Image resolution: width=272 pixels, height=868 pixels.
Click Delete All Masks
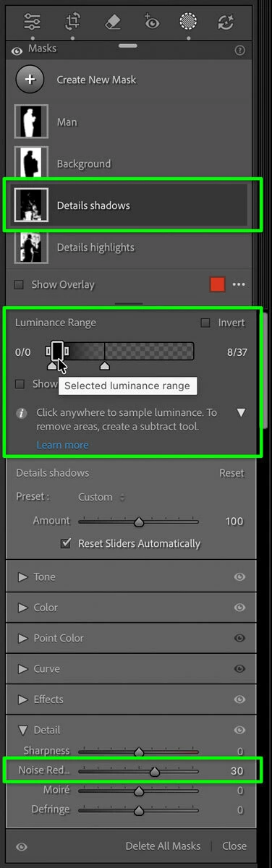tap(163, 846)
